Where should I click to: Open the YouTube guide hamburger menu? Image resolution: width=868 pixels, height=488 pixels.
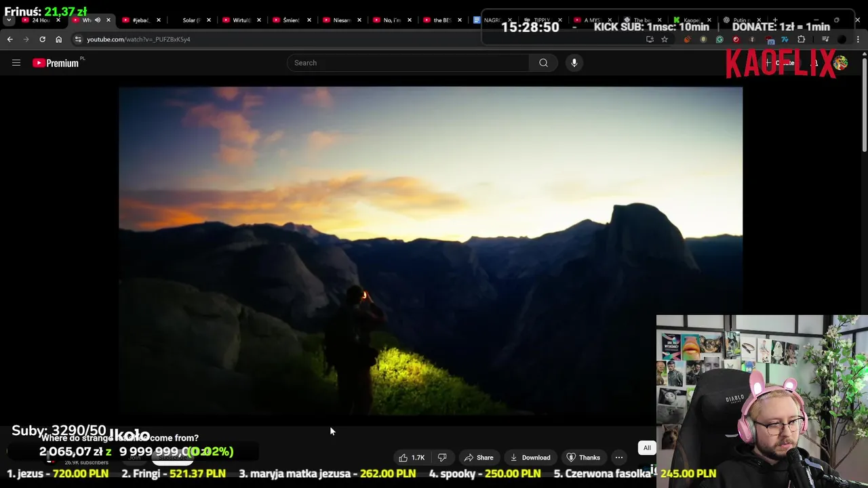[16, 63]
